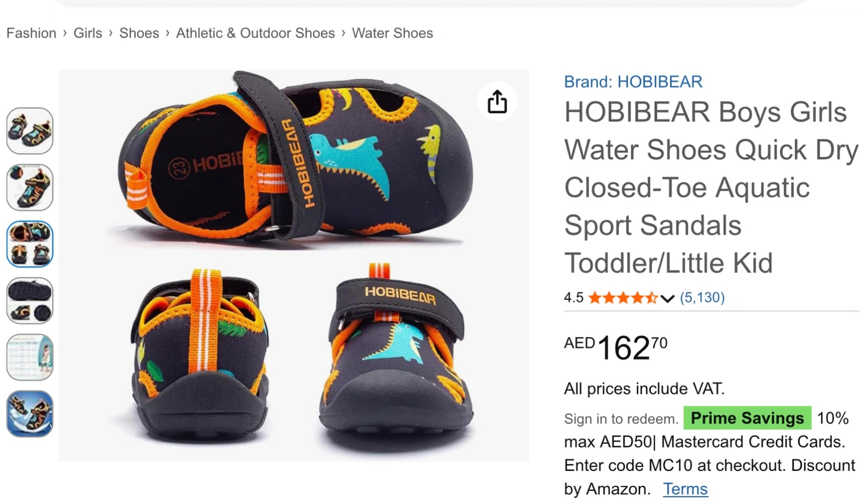Open Athletic & Outdoor Shoes breadcrumb
This screenshot has height=504, width=862.
click(256, 33)
